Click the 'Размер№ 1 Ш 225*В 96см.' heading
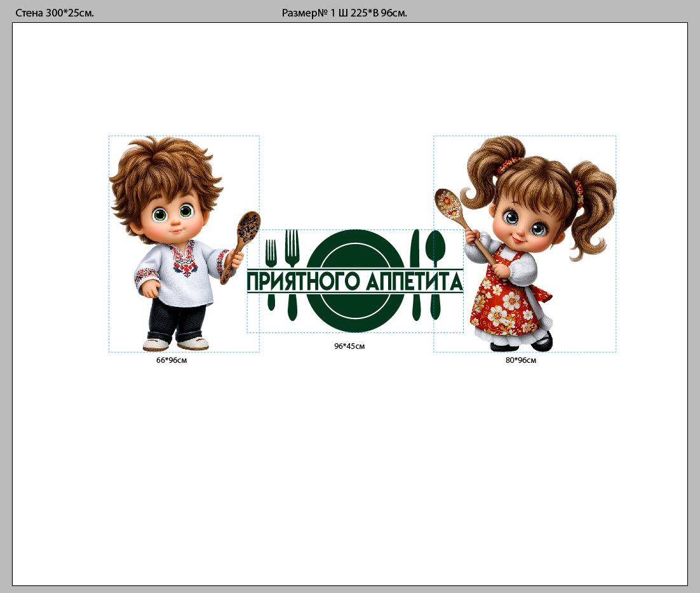 pos(344,13)
